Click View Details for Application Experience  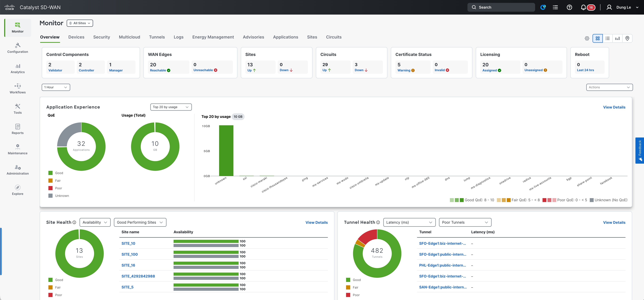614,107
